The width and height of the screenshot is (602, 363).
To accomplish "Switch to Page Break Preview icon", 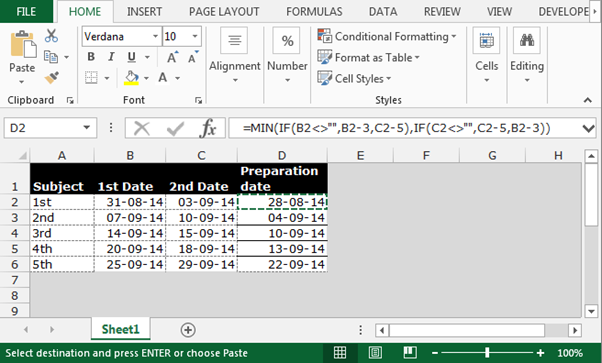I will (x=410, y=353).
